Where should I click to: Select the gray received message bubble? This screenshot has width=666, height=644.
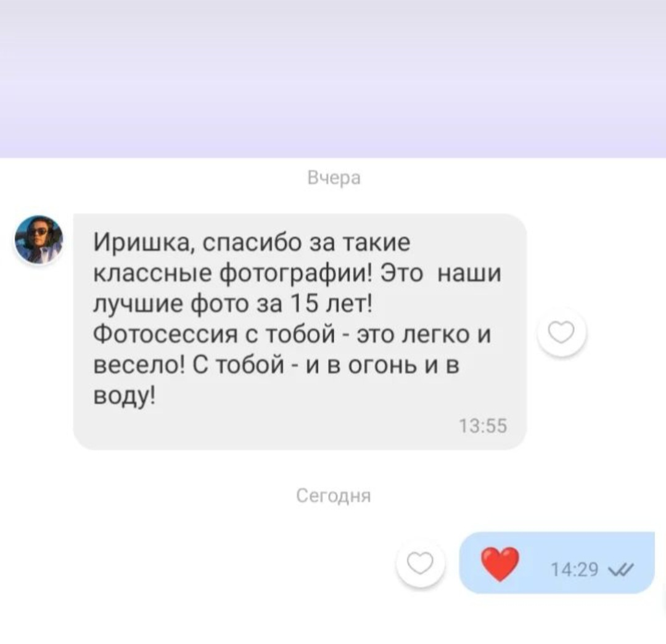point(300,332)
